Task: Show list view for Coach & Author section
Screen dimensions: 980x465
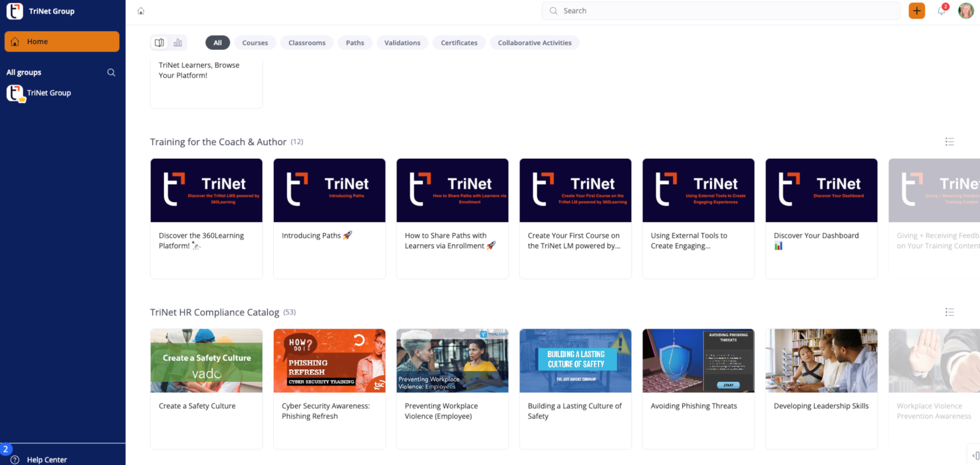Action: (x=950, y=142)
